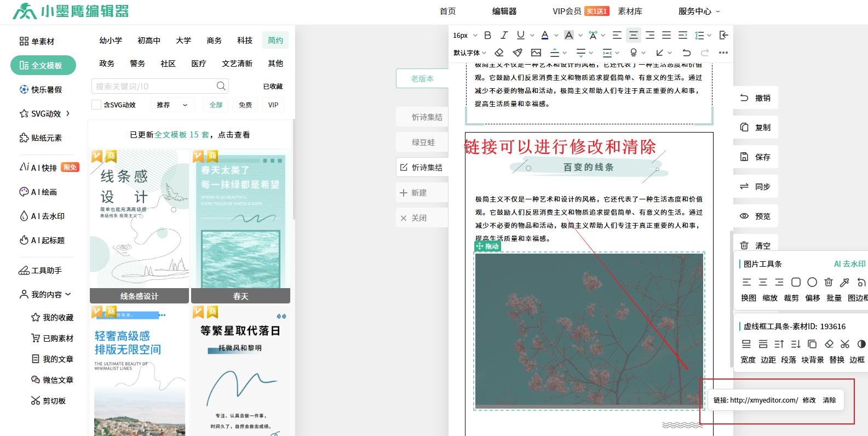Click 修改 in the link popup
Viewport: 868px width, 436px height.
click(809, 400)
